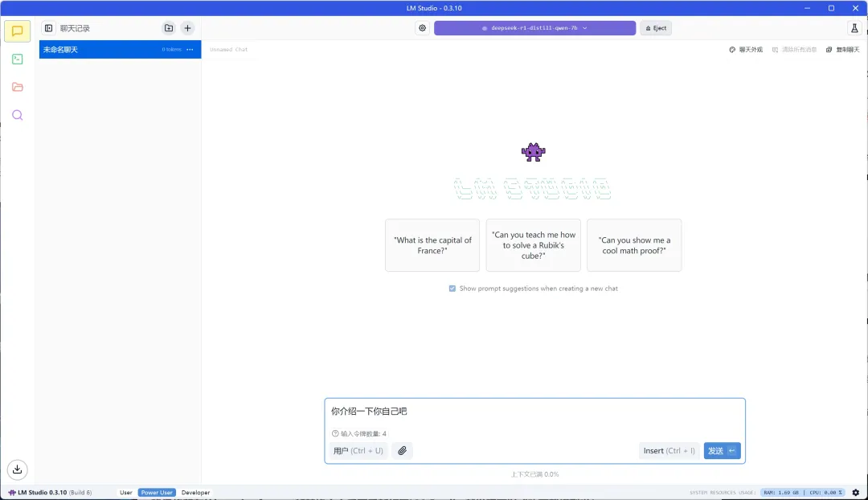Collapse the chat history sidebar panel
Screen dimensions: 868x500
pyautogui.click(x=49, y=28)
